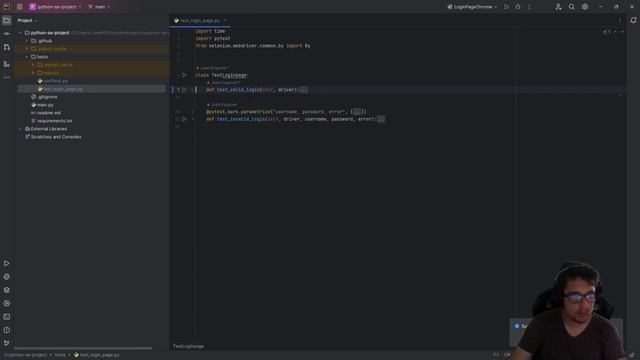The image size is (640, 360).
Task: Click python-se-project breadcrumb in status bar
Action: pos(26,355)
